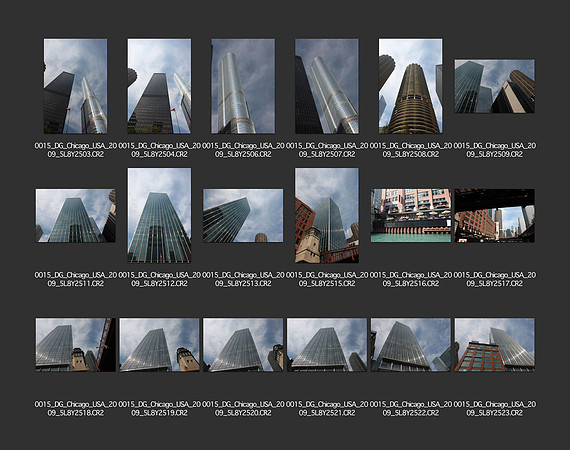Select the under-bridge view thumbnail 5L8Y2517.CR2
The image size is (570, 450).
[x=494, y=216]
